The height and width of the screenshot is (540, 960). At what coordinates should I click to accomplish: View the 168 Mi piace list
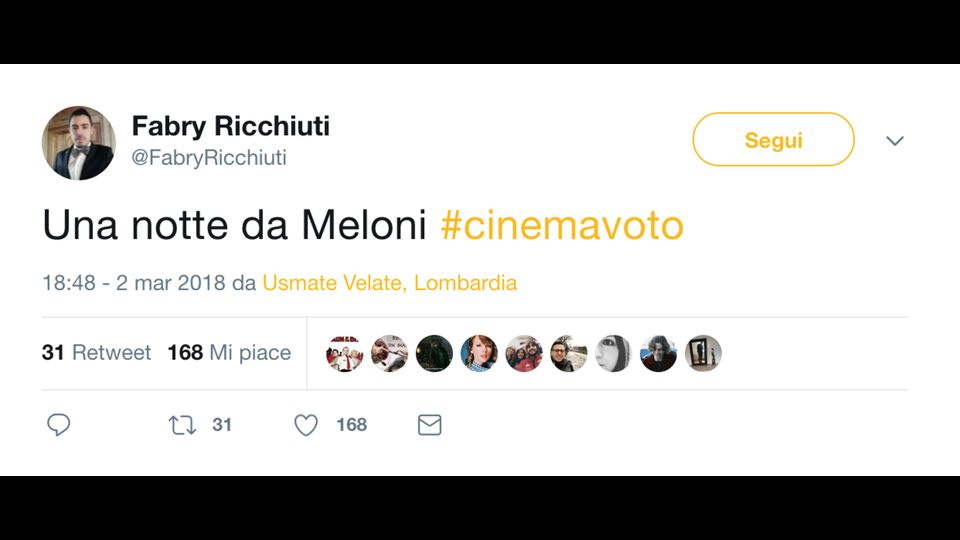pyautogui.click(x=229, y=353)
